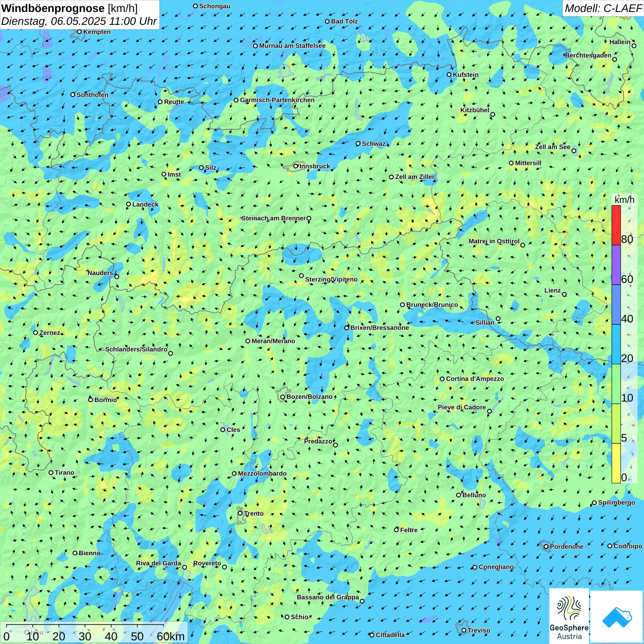Click the Rovereto label
The image size is (644, 644).
point(207,563)
